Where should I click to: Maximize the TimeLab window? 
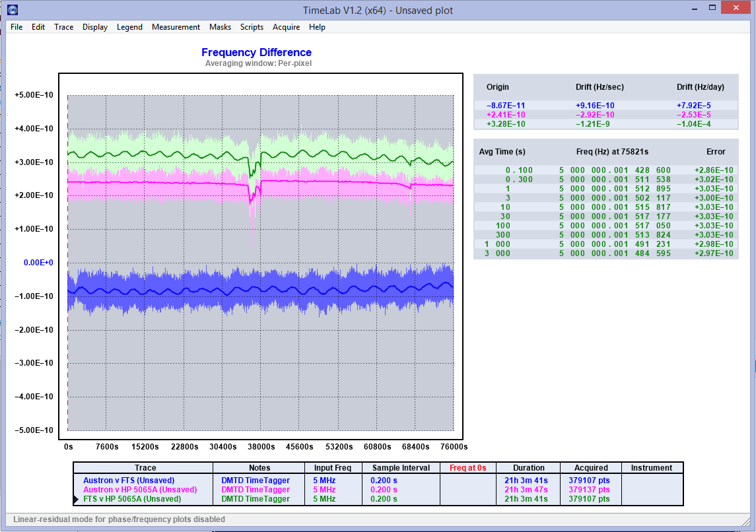click(x=712, y=8)
